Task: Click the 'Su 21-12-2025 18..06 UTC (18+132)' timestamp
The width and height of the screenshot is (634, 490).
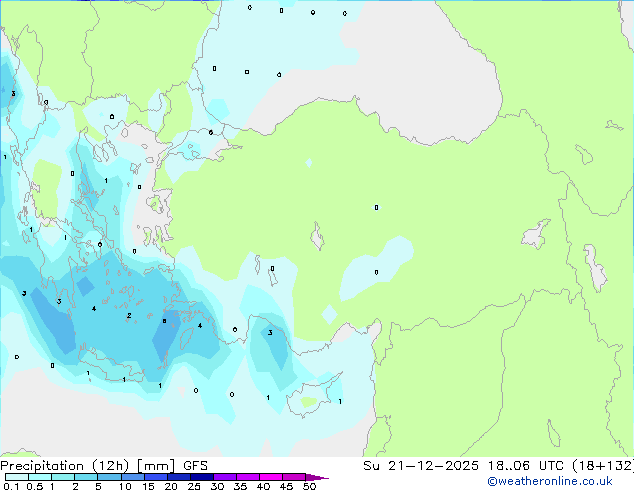Action: coord(498,466)
